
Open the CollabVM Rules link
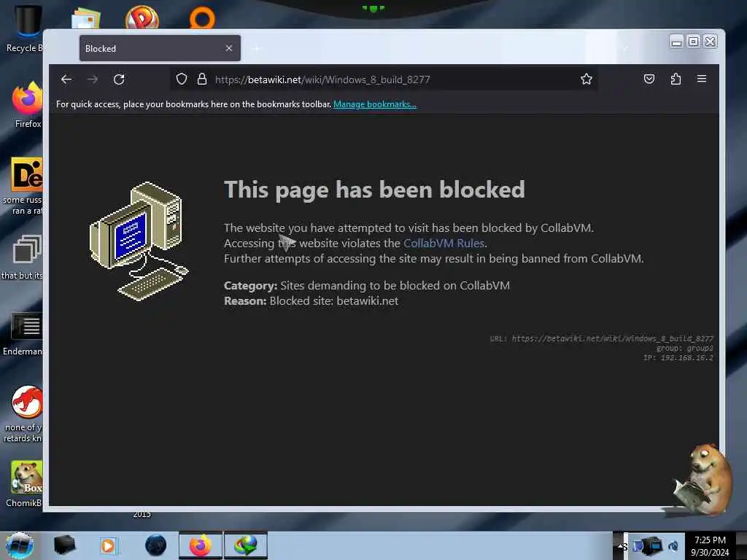(444, 244)
